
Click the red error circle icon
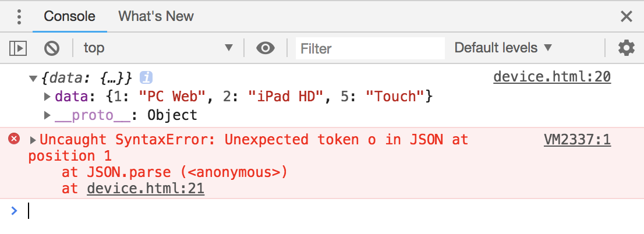tap(14, 139)
